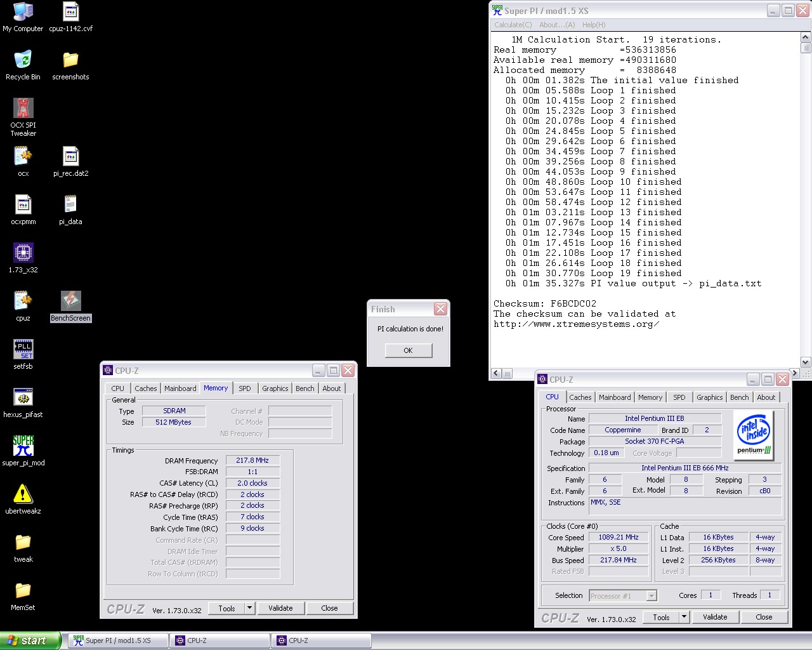
Task: Click Validate in Memory CPU-Z window
Action: point(280,608)
